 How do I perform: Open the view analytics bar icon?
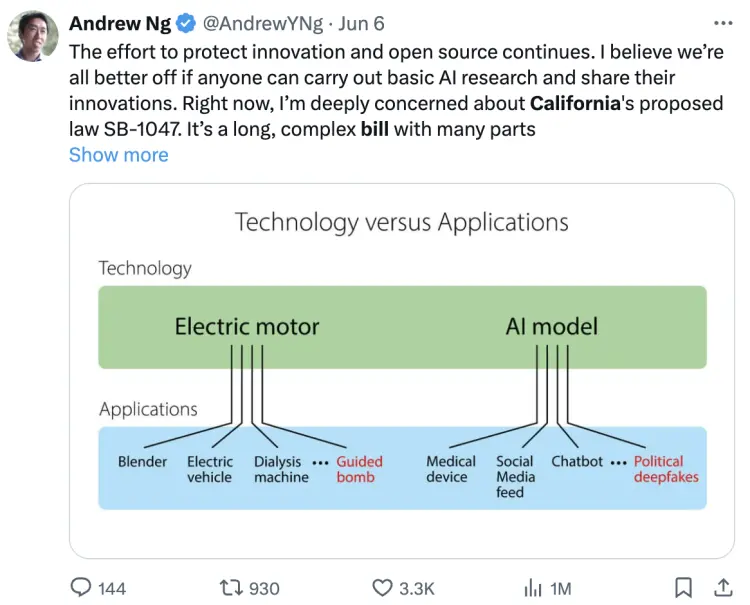[x=532, y=587]
